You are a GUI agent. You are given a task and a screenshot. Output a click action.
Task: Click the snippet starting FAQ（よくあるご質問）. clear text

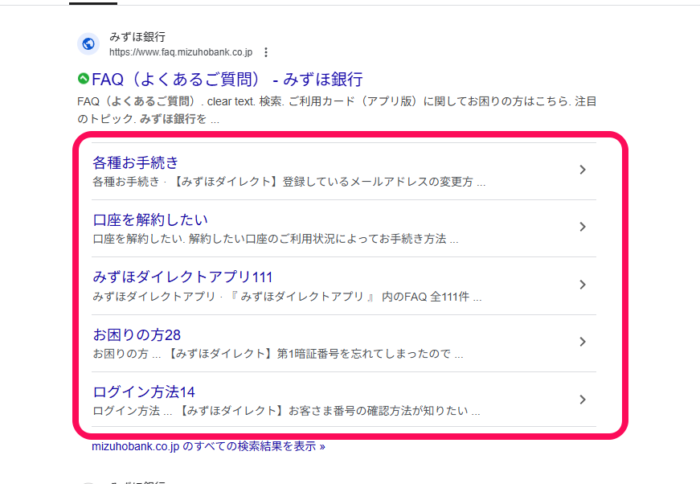click(x=337, y=110)
